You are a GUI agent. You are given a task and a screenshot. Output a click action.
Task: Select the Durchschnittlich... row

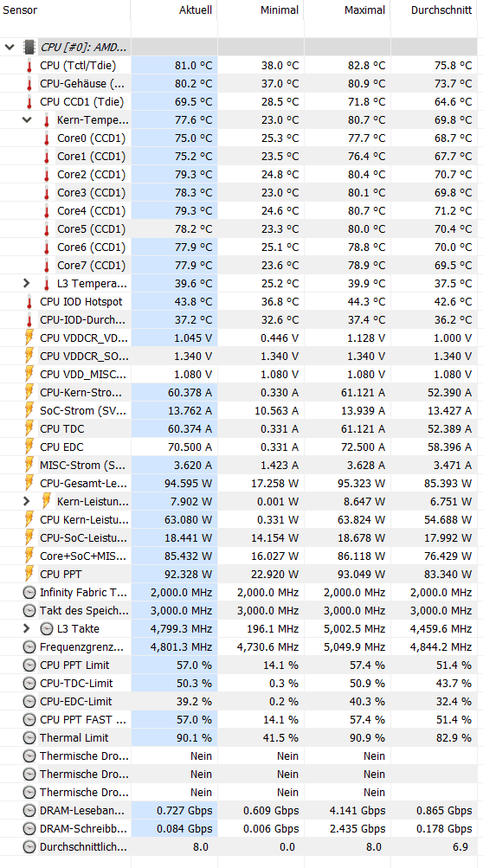(x=238, y=847)
